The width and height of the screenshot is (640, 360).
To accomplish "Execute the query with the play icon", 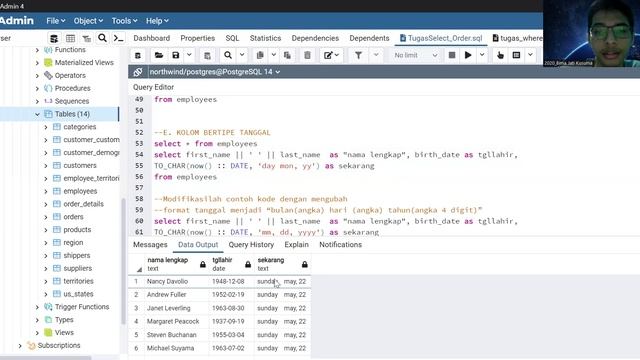I will point(468,55).
